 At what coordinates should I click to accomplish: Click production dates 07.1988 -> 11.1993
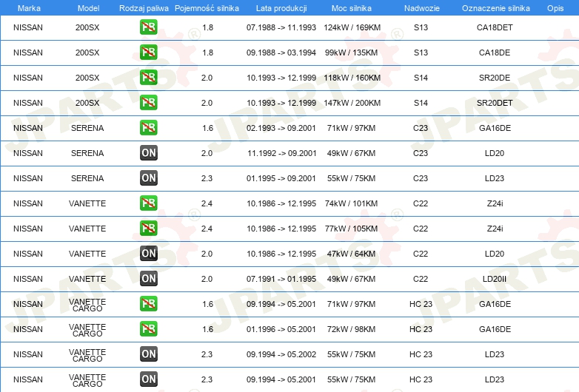pos(281,27)
